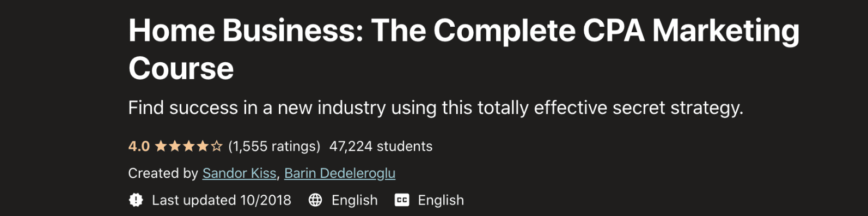Click the English label beside CC icon

point(441,200)
